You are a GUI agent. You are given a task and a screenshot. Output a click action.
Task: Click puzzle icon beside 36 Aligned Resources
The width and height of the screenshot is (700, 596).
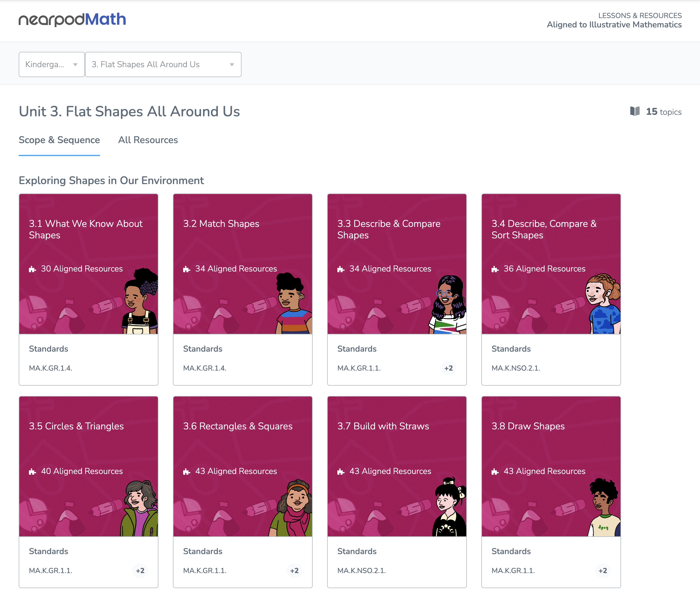(x=495, y=269)
